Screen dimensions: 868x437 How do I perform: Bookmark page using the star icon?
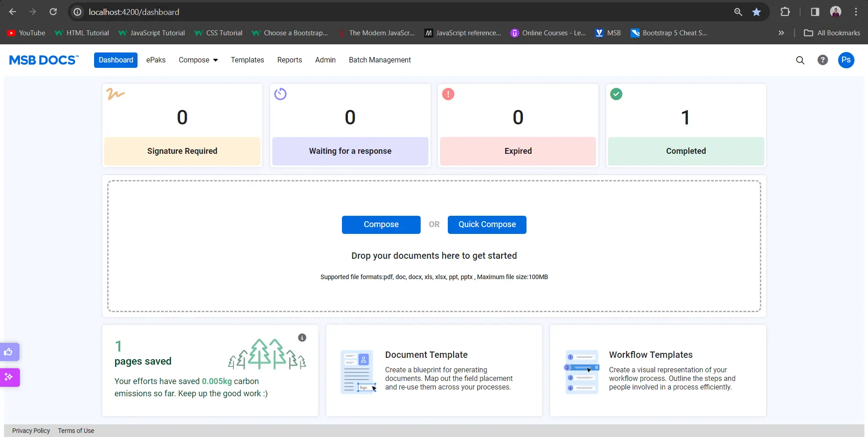tap(756, 12)
